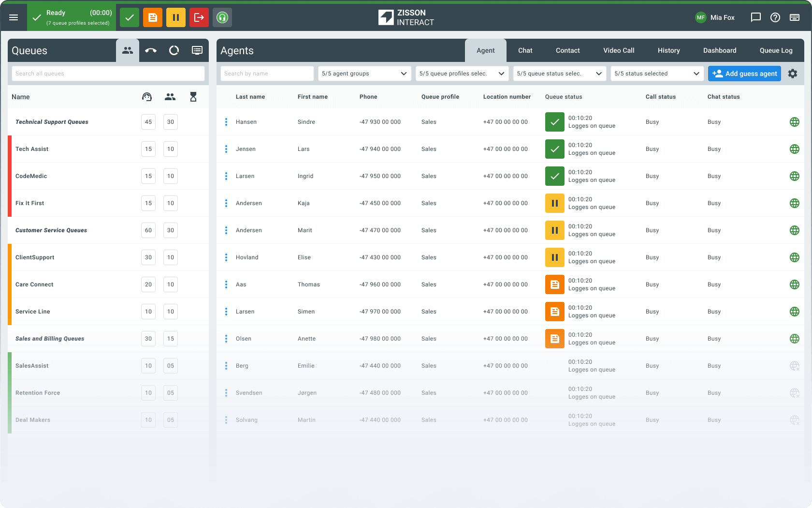Viewport: 812px width, 508px height.
Task: Click the green check status of Jensen
Action: point(555,149)
